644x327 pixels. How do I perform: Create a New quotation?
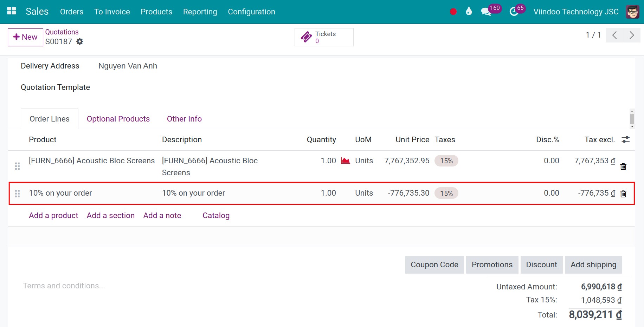click(25, 37)
